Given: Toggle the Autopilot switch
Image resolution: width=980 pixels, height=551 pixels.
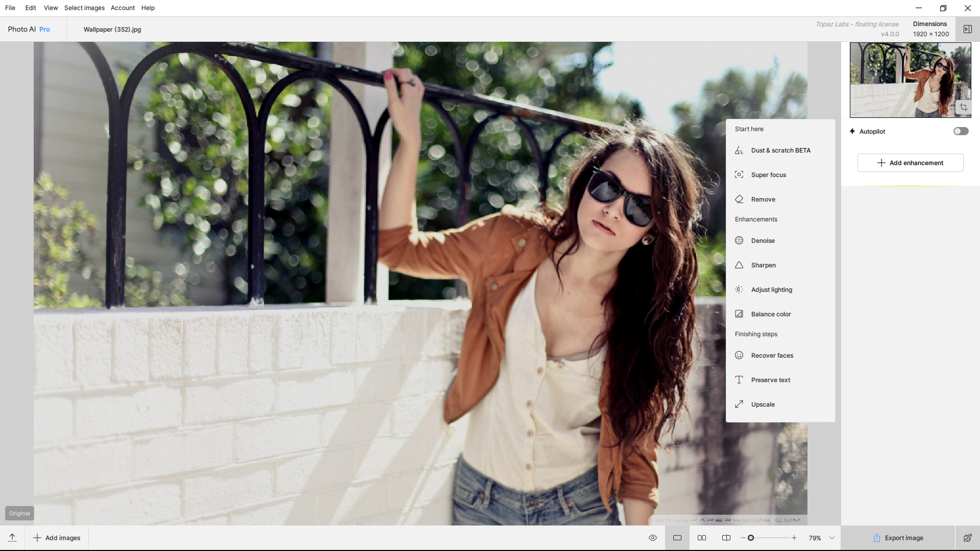Looking at the screenshot, I should [x=961, y=131].
